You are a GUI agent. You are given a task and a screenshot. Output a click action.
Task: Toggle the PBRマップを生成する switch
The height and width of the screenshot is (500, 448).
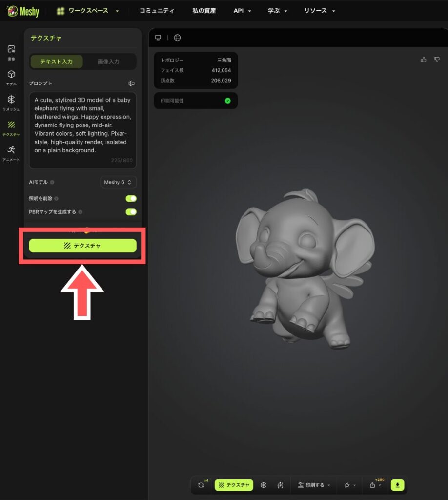pyautogui.click(x=131, y=212)
